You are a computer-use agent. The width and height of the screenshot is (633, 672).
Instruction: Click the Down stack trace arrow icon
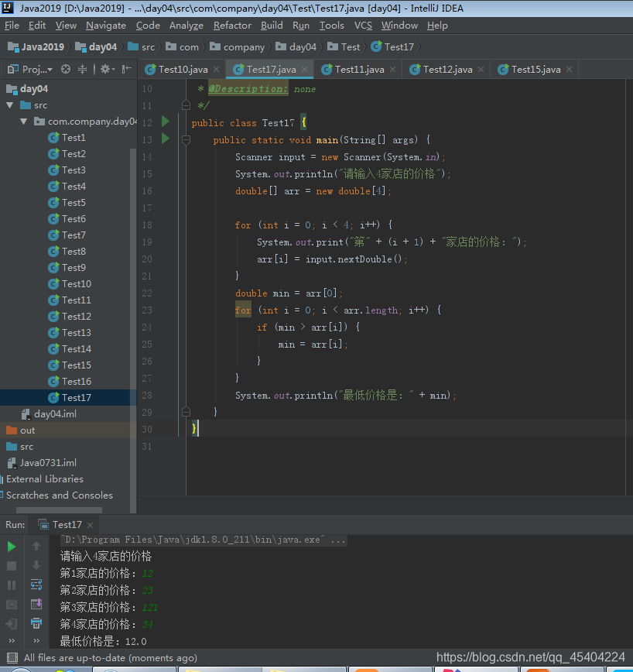pyautogui.click(x=36, y=565)
